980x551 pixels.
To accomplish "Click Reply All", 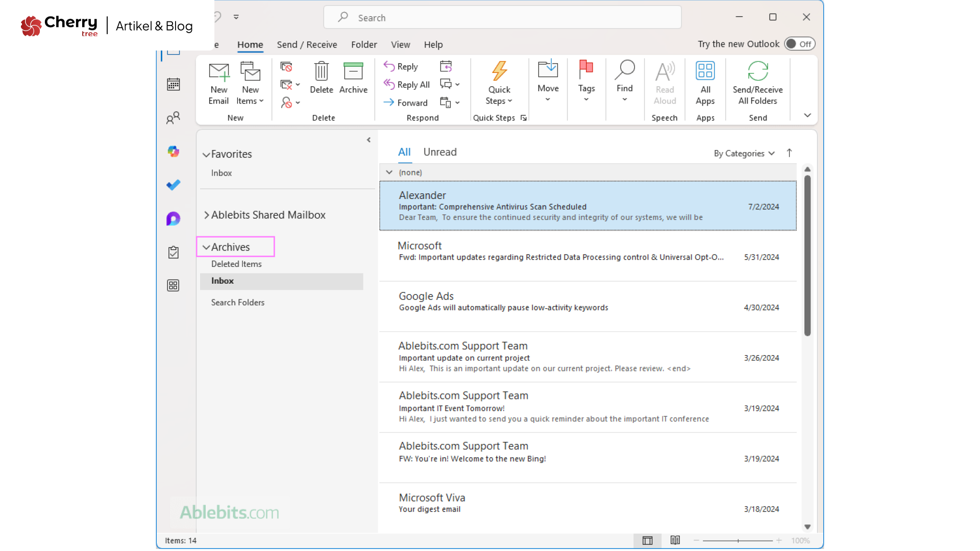I will [406, 85].
